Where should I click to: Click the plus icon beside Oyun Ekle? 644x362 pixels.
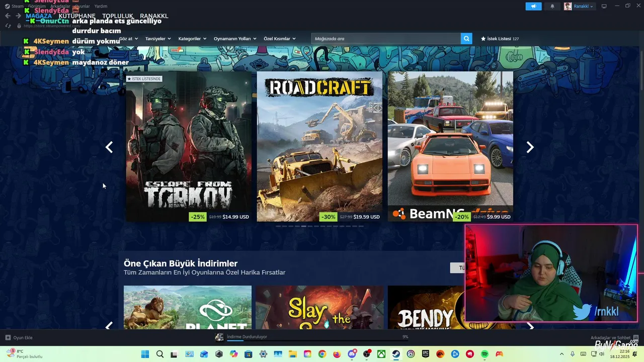[x=8, y=337]
